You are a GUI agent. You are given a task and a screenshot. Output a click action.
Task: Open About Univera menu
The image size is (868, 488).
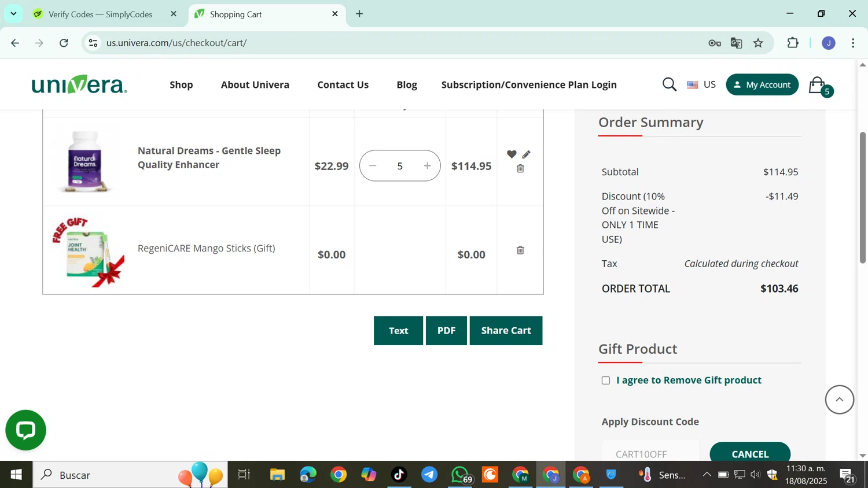pyautogui.click(x=255, y=84)
